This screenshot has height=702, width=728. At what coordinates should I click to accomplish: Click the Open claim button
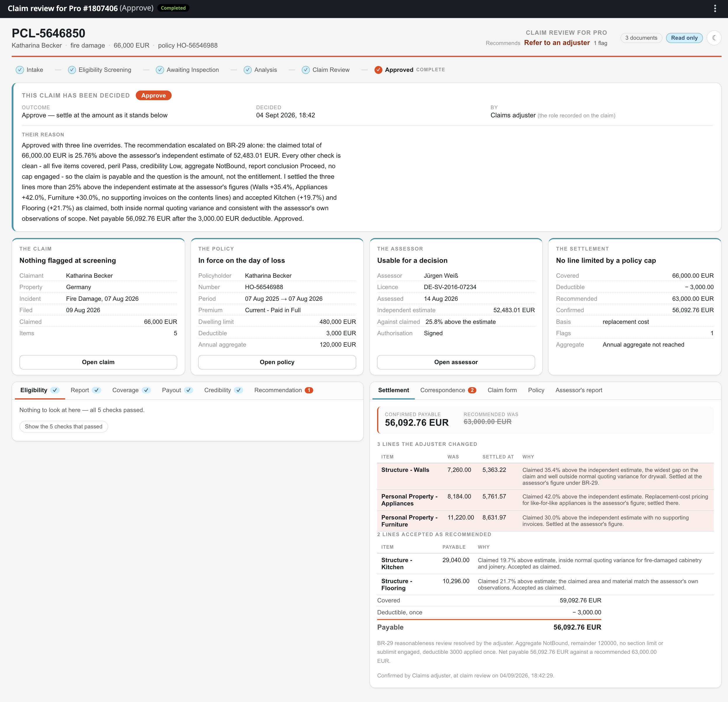point(98,362)
